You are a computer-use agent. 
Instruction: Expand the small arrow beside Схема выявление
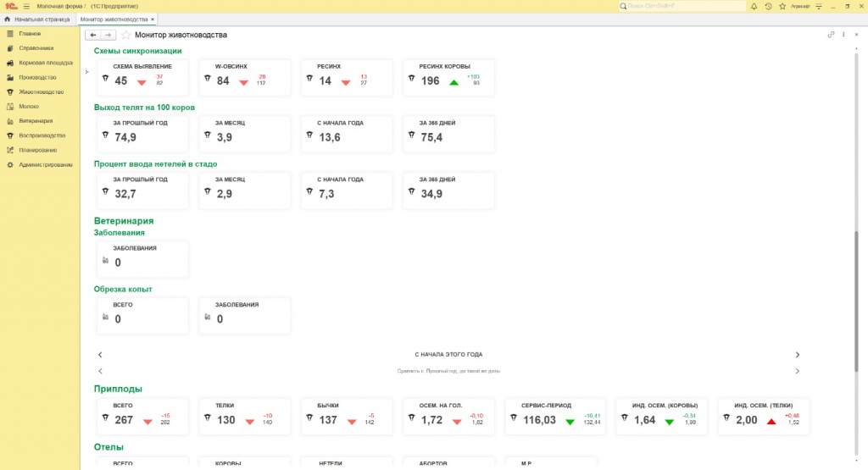[86, 72]
